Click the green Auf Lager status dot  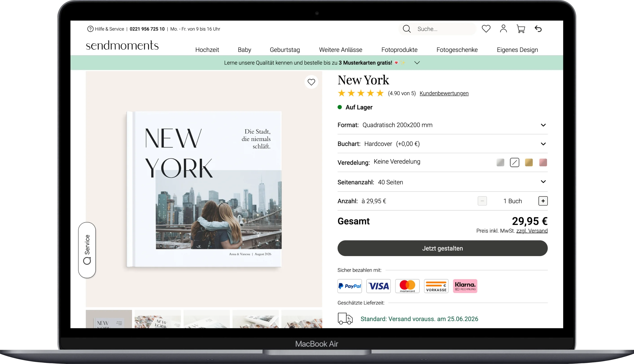click(x=339, y=107)
